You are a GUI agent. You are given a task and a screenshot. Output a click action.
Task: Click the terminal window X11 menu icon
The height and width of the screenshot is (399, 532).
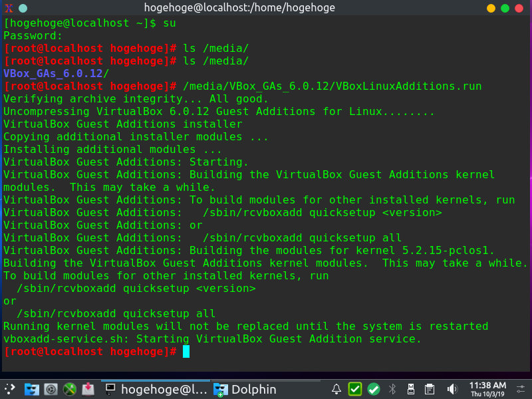[x=9, y=8]
